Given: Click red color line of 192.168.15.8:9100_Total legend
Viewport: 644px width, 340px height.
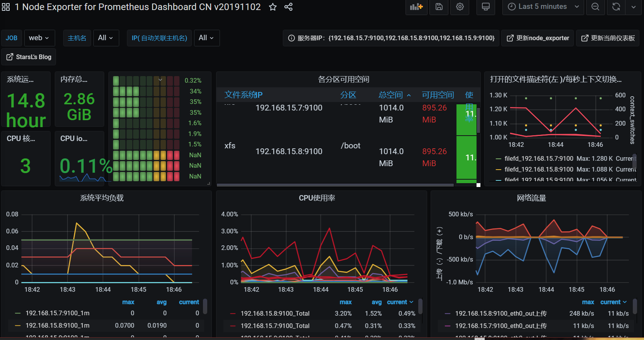Looking at the screenshot, I should [233, 313].
